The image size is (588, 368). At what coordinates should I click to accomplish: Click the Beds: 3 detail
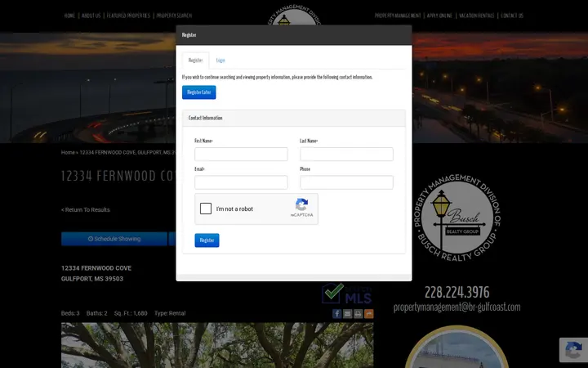click(x=70, y=313)
